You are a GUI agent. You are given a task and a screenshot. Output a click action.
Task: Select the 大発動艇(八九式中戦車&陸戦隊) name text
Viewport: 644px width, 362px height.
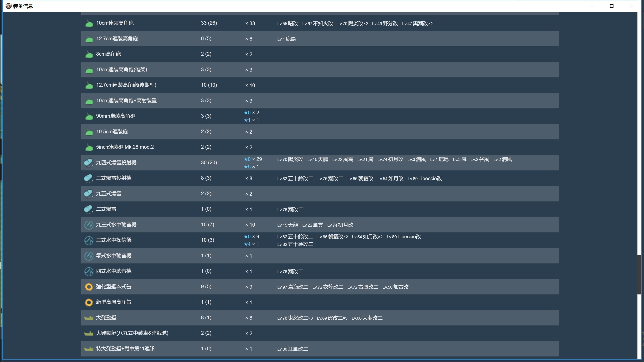(x=132, y=333)
